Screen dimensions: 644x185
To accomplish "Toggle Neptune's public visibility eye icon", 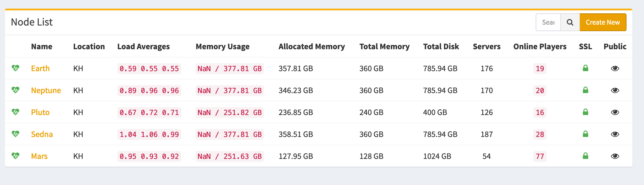I will [x=615, y=90].
